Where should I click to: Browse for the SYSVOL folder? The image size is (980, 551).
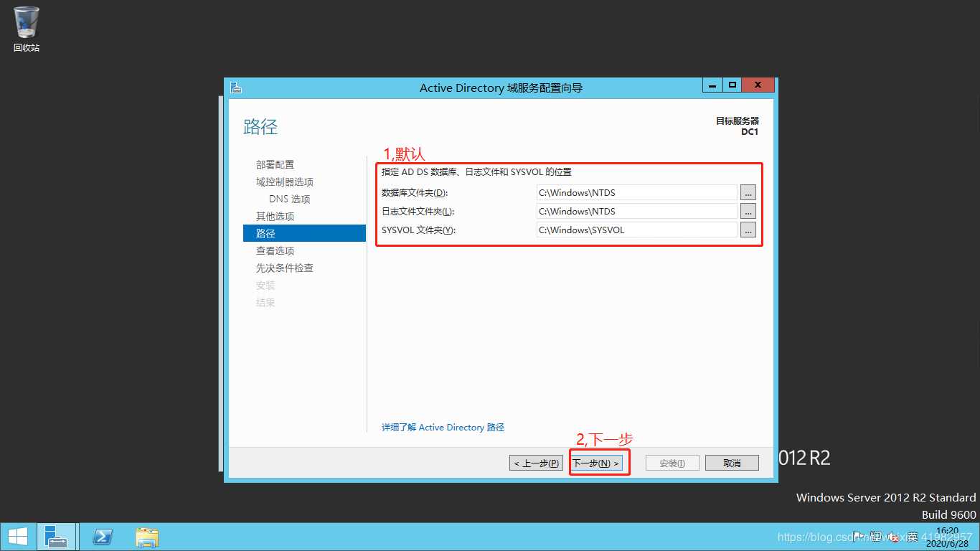click(748, 230)
